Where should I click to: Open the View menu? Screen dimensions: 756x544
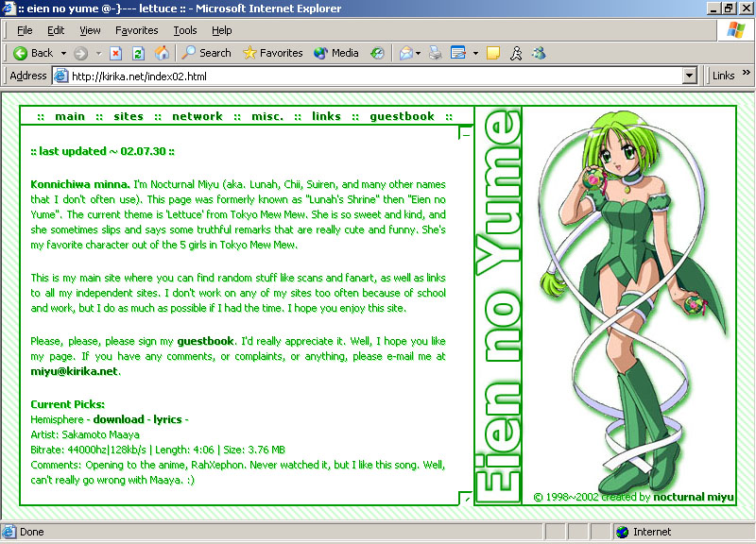90,30
